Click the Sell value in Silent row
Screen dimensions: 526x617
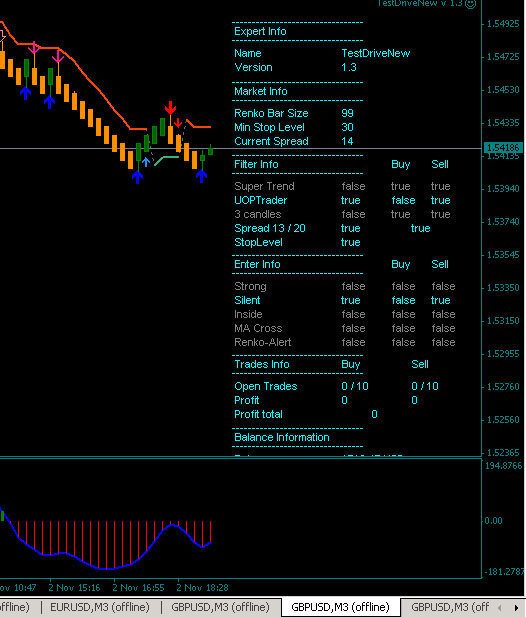point(440,300)
